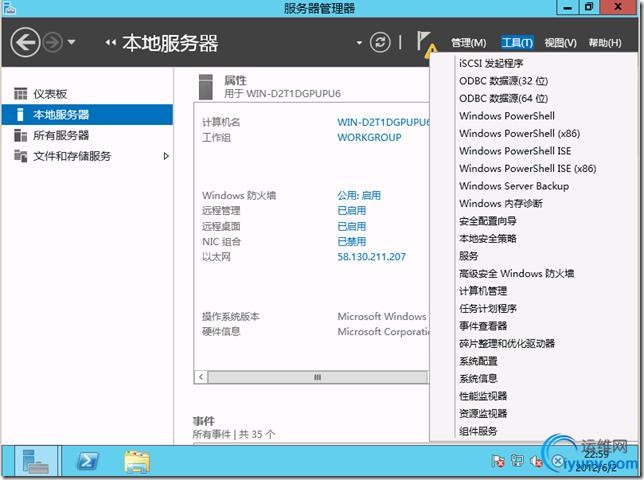Click the muted speaker tray icon
Screen dimensions: 644x480
pyautogui.click(x=536, y=462)
